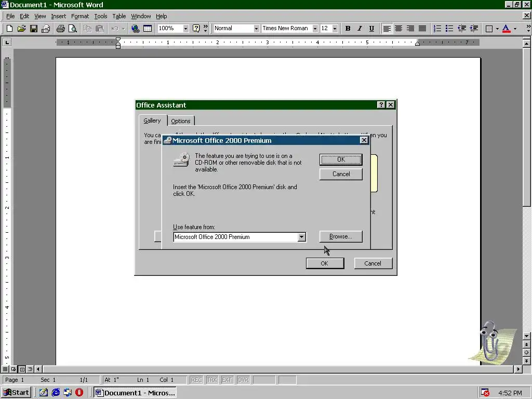The width and height of the screenshot is (532, 399).
Task: Click the Outside Border icon
Action: coord(489,29)
